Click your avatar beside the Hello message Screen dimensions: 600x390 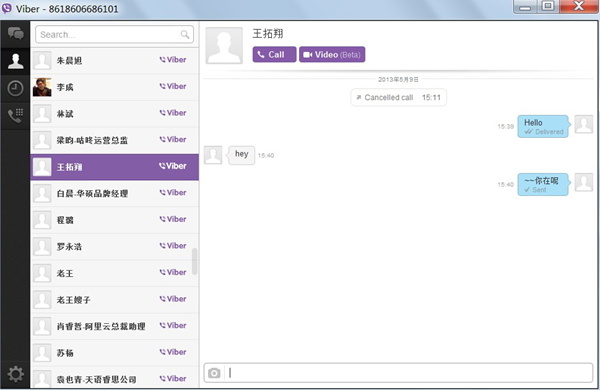[x=584, y=124]
